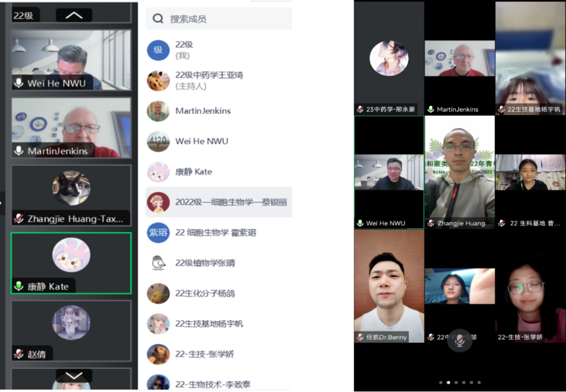This screenshot has width=566, height=392.
Task: Click 2022级—细胞生物学—蔡银丽 highlighted member
Action: coord(231,202)
